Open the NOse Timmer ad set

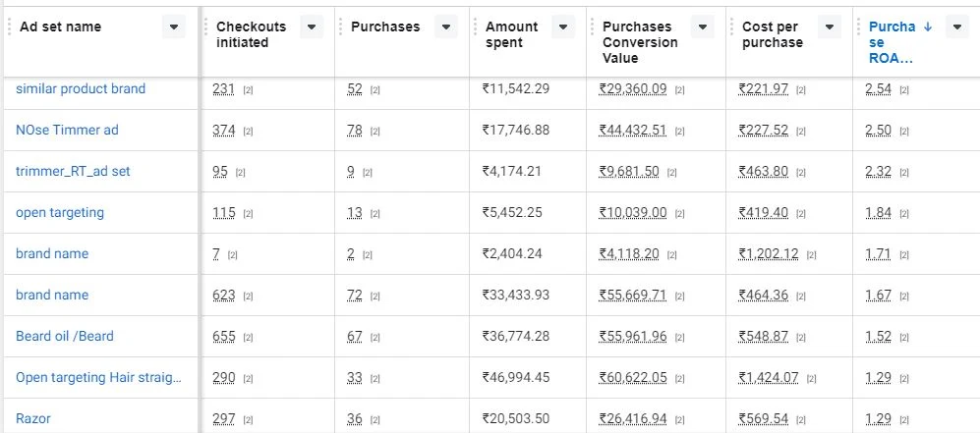67,130
